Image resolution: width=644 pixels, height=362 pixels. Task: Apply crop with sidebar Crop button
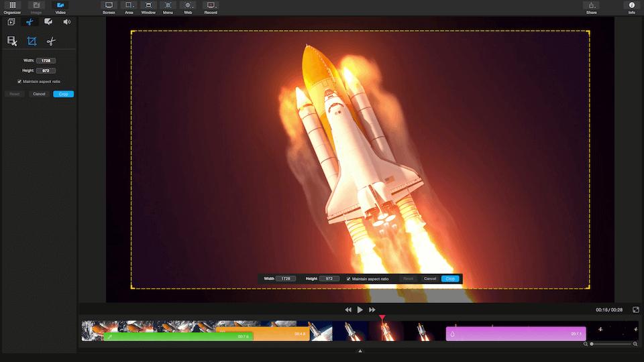(x=63, y=94)
